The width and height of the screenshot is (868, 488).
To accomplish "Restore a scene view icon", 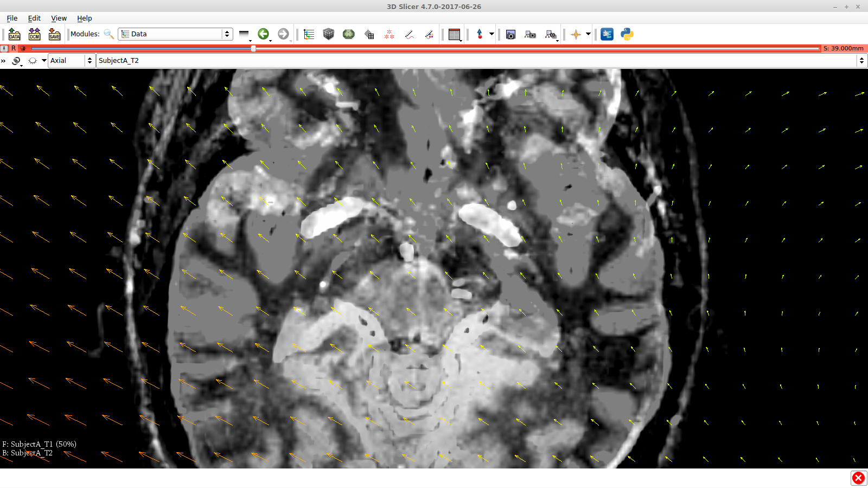I will point(551,34).
